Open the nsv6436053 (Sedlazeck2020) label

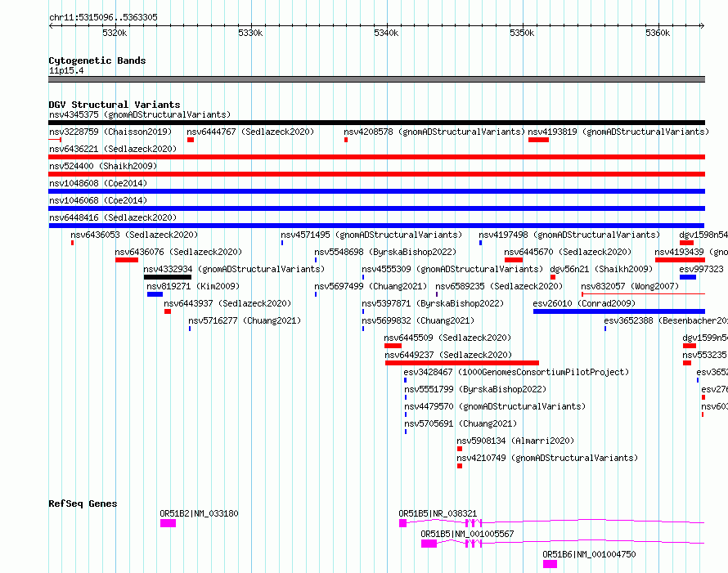point(134,235)
